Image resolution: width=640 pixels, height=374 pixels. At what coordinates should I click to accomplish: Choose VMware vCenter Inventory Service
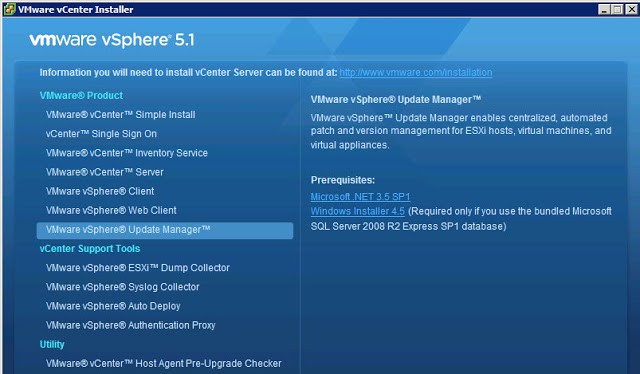pyautogui.click(x=127, y=153)
